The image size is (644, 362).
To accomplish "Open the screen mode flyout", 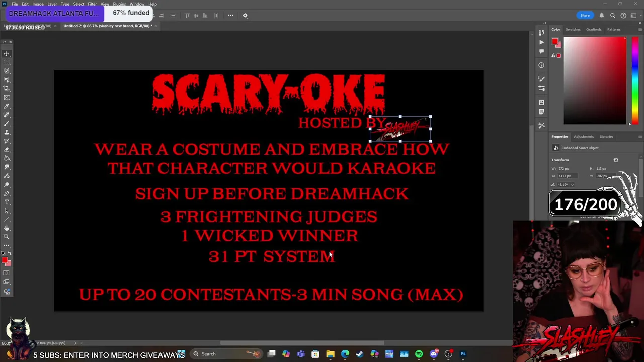I will coord(7,282).
